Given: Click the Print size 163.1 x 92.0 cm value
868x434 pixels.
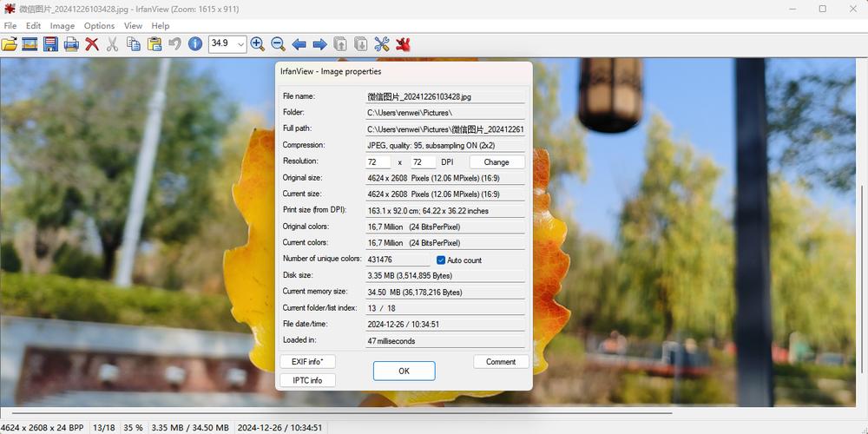Looking at the screenshot, I should pos(445,211).
